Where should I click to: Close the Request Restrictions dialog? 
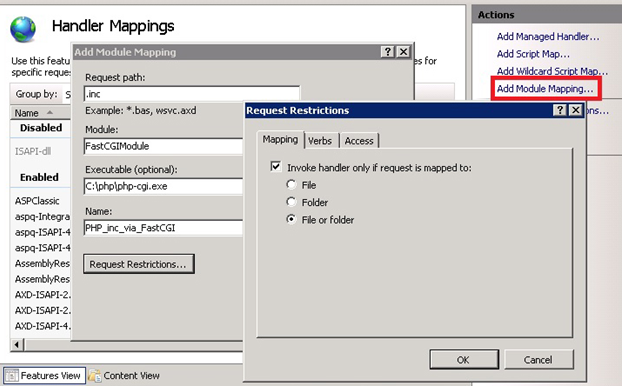(x=575, y=110)
